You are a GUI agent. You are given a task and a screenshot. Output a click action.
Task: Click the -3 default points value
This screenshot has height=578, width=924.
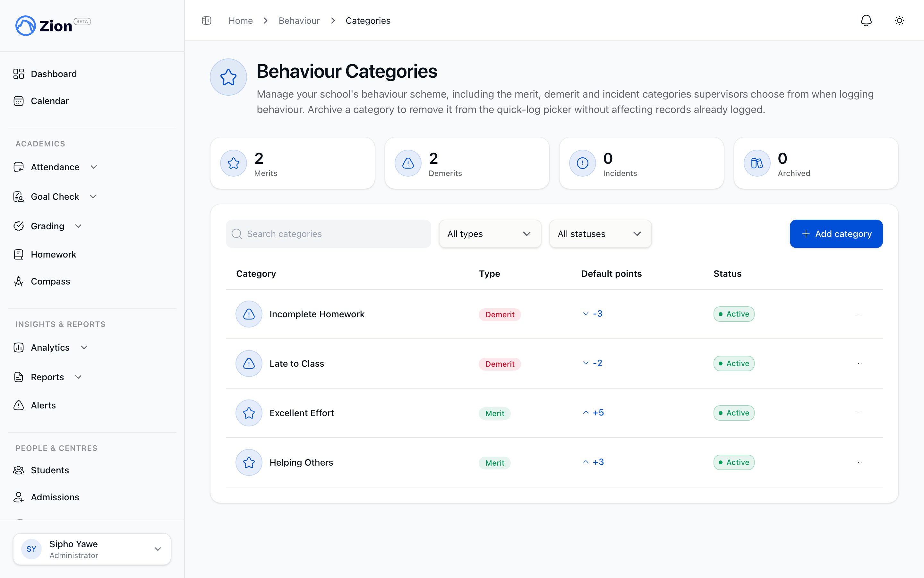597,313
